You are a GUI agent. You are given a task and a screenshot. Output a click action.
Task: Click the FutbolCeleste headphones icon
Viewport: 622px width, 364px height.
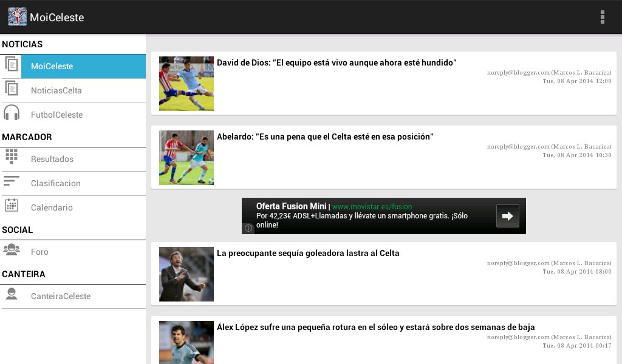[12, 112]
